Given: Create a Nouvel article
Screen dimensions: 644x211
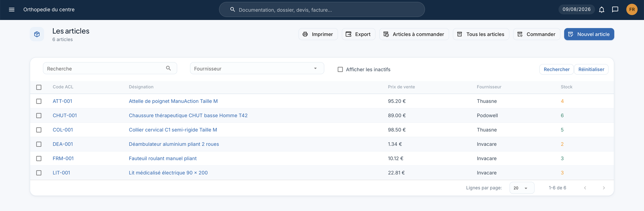Looking at the screenshot, I should coord(589,34).
